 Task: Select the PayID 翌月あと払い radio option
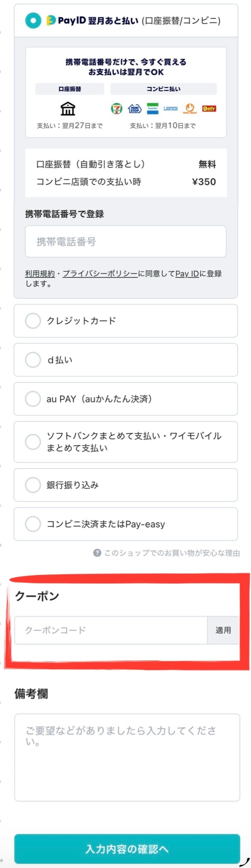pos(33,21)
